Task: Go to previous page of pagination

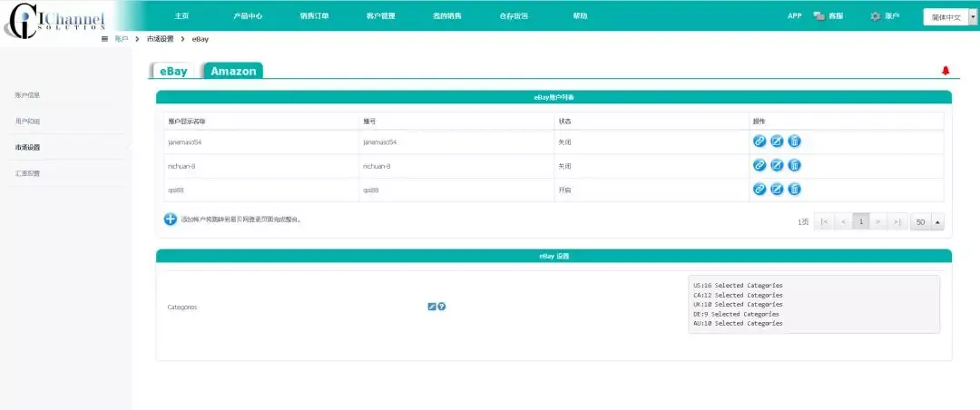Action: pos(843,222)
